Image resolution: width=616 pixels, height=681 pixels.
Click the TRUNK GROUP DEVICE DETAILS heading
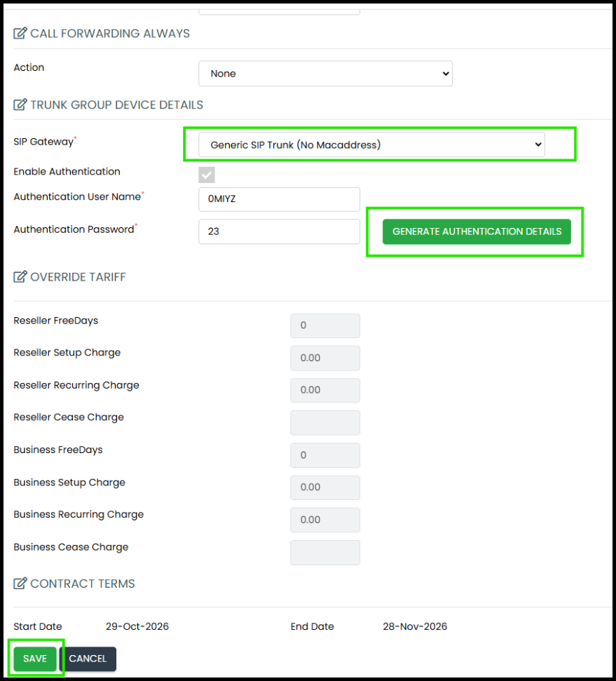117,104
